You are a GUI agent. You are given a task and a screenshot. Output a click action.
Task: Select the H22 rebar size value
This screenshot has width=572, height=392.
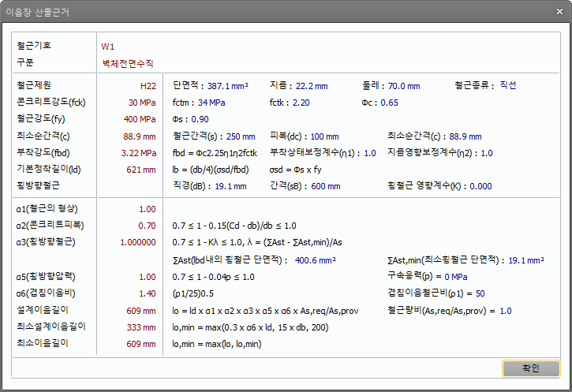point(148,86)
